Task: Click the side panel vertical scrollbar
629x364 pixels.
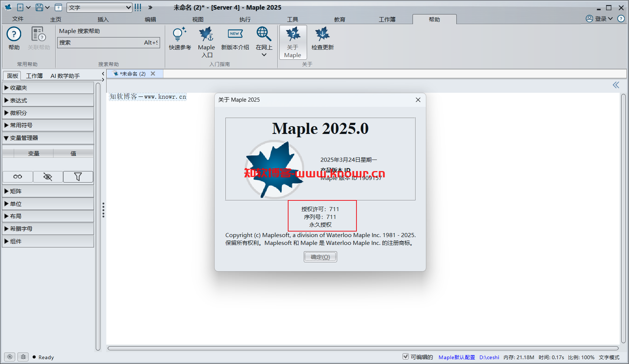Action: pos(98,216)
